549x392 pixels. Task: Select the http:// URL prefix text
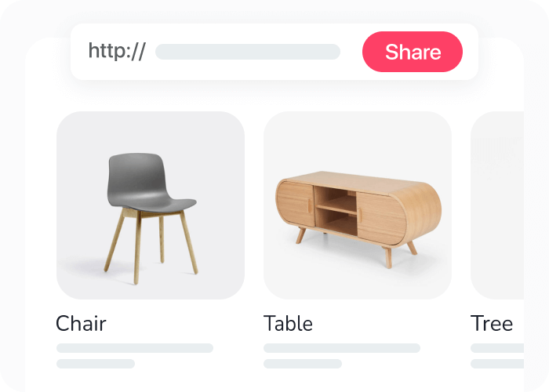[117, 51]
